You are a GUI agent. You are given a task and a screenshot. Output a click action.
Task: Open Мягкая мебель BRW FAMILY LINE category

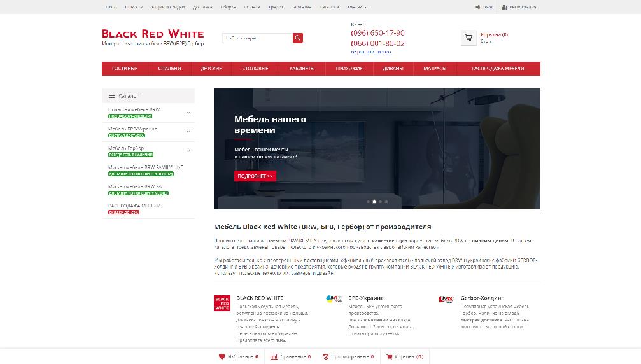[146, 167]
